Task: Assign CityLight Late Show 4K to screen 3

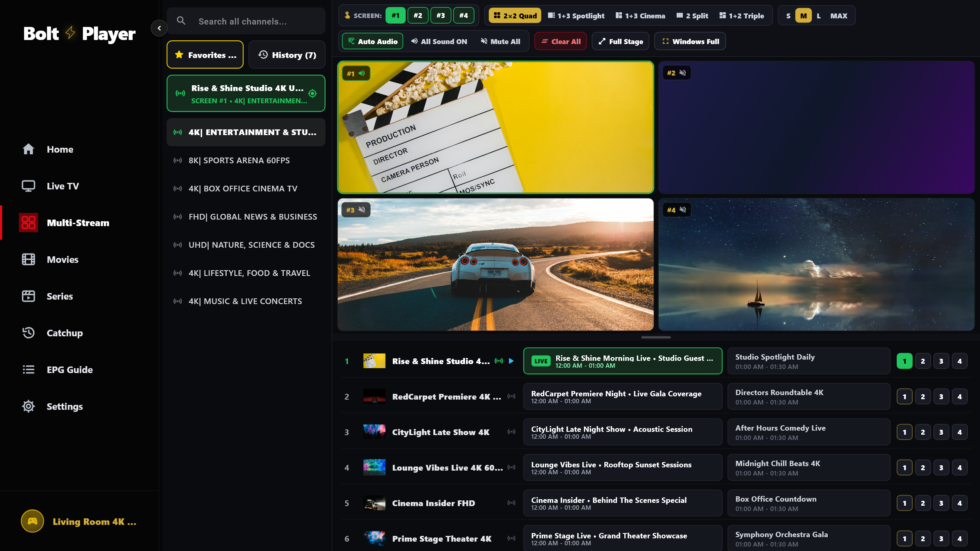Action: pos(941,432)
